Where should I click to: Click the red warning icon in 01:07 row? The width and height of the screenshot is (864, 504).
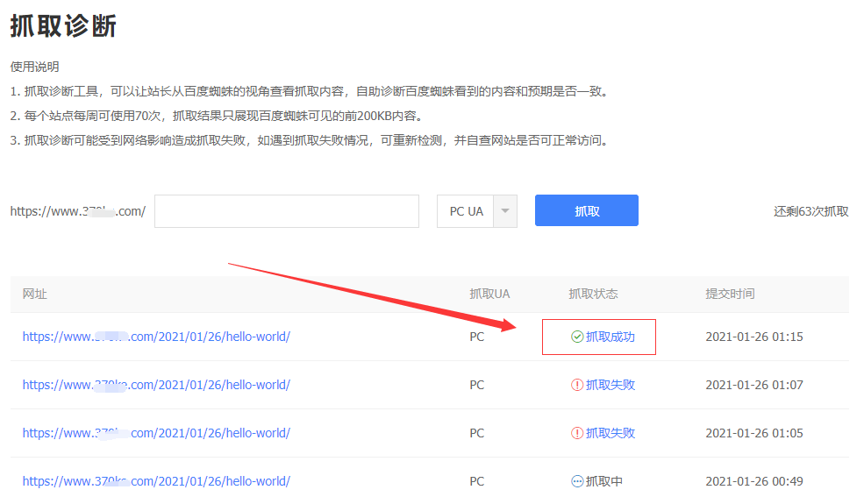(x=577, y=385)
